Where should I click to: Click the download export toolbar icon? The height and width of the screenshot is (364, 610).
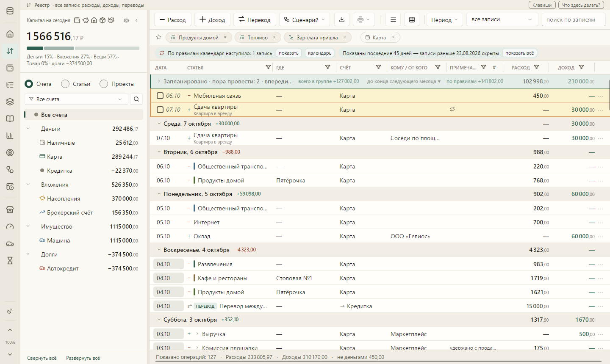pos(342,19)
